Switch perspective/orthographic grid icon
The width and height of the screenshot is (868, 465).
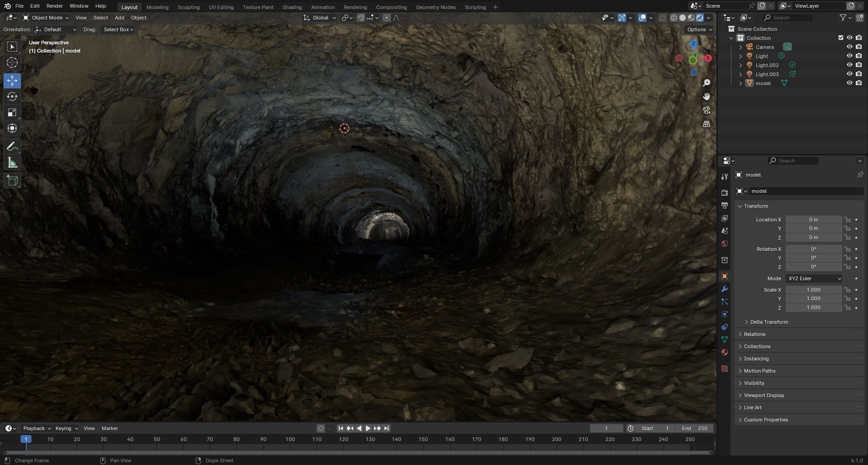point(707,124)
